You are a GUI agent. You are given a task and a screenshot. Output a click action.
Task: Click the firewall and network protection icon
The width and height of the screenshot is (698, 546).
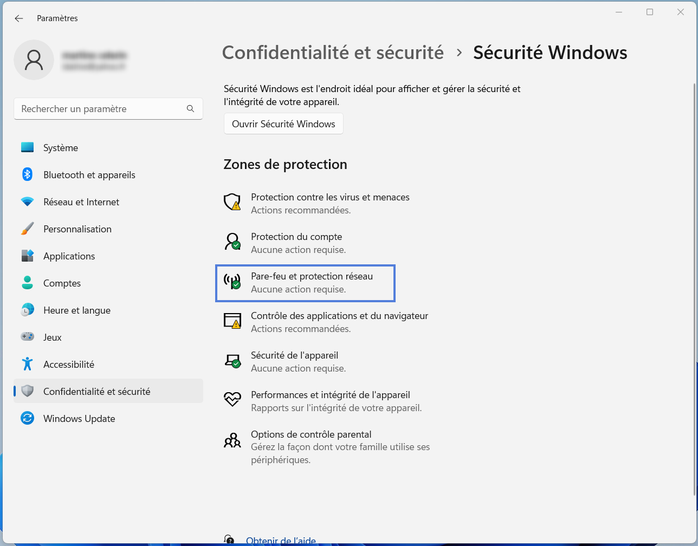pyautogui.click(x=232, y=282)
